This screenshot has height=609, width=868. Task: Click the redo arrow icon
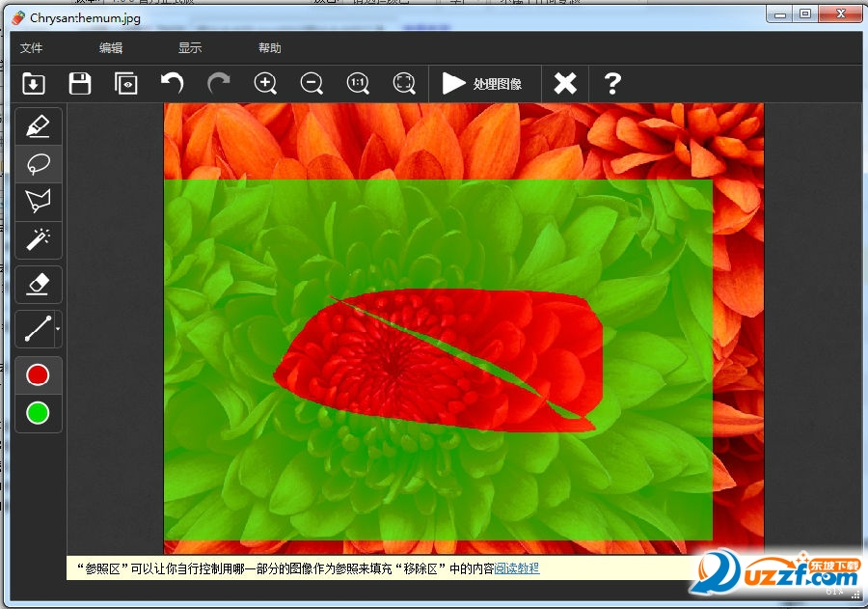(x=218, y=84)
